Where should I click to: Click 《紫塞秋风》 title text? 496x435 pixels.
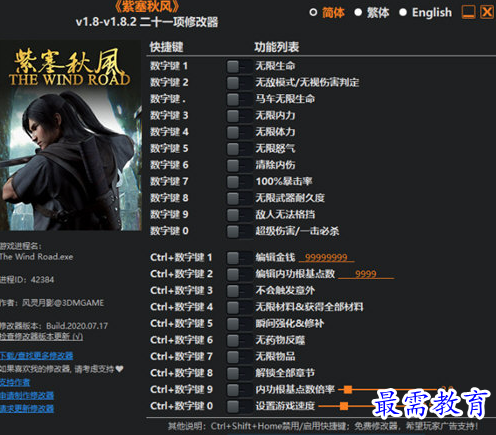coord(147,6)
